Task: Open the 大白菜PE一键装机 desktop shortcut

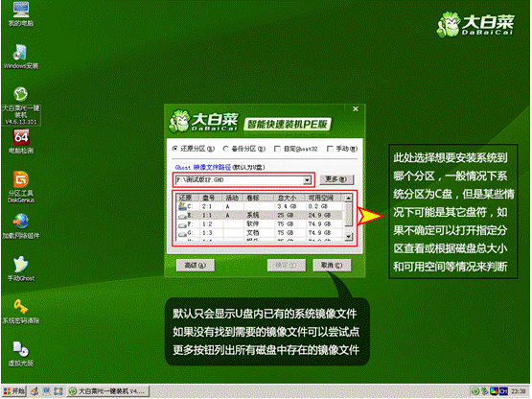Action: 21,106
